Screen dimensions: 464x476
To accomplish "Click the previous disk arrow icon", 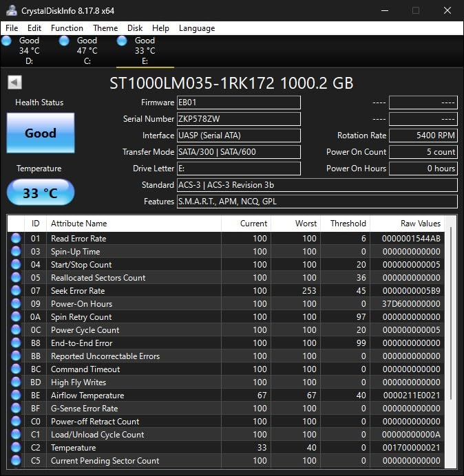I will [14, 83].
